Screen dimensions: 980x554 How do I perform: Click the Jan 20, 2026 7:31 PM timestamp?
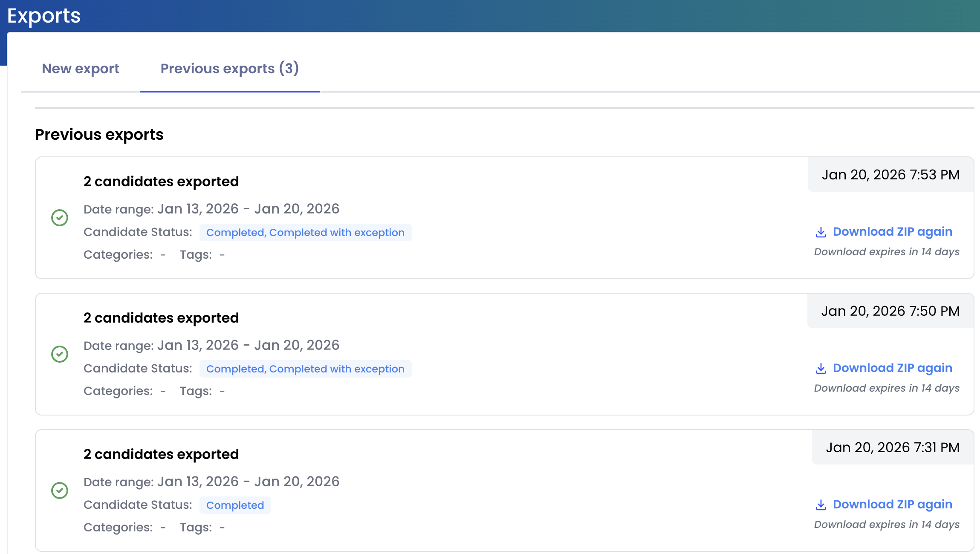893,447
